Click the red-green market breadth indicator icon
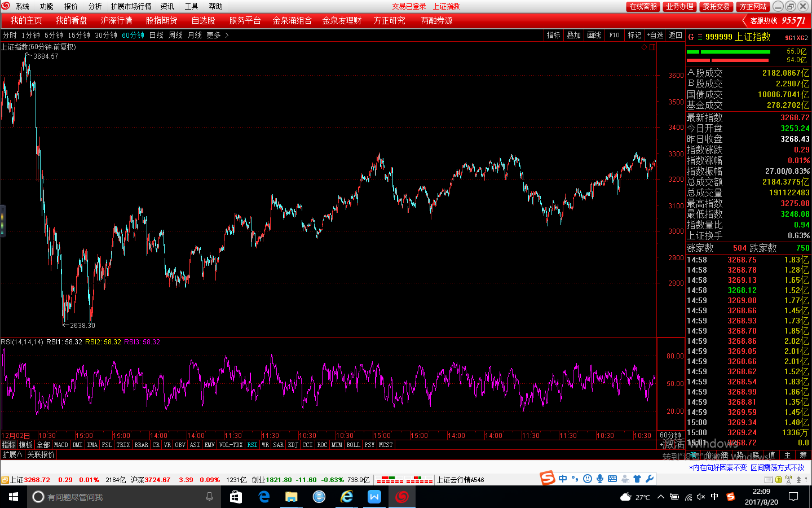The height and width of the screenshot is (508, 812). pyautogui.click(x=404, y=480)
